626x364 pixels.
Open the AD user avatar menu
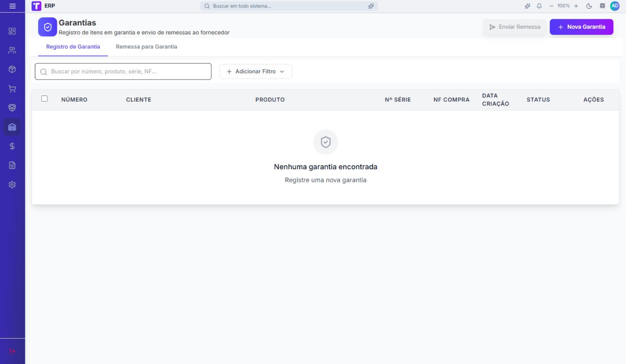tap(615, 6)
